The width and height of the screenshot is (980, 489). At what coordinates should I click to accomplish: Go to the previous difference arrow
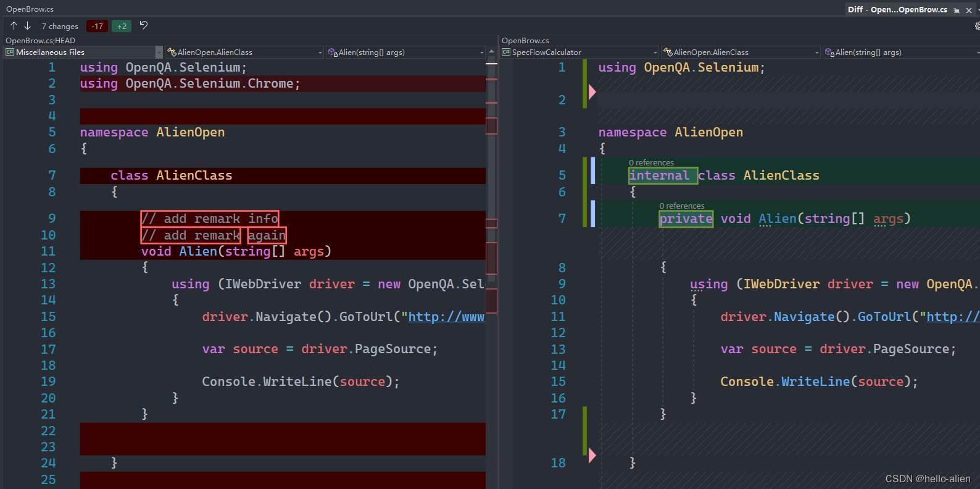pyautogui.click(x=14, y=26)
